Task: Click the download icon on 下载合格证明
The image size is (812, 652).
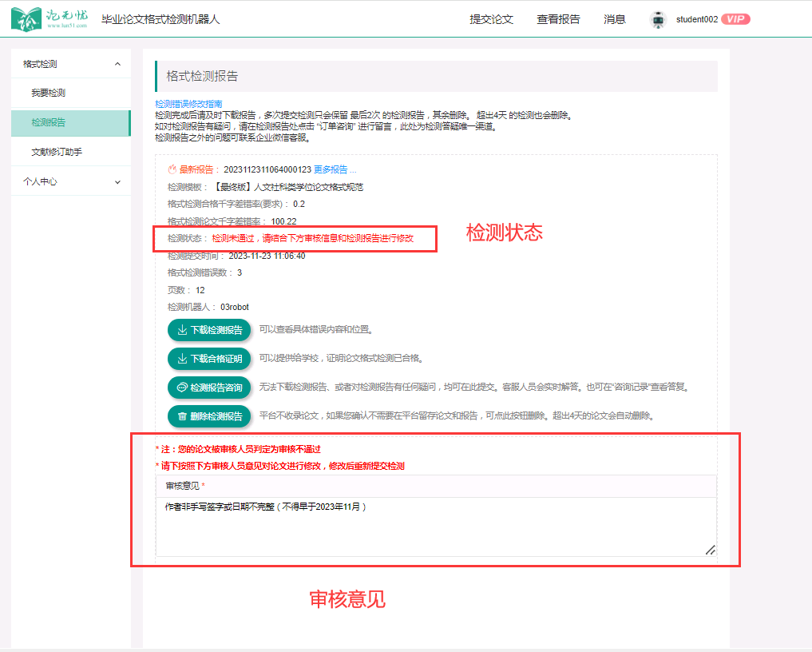Action: click(x=182, y=359)
